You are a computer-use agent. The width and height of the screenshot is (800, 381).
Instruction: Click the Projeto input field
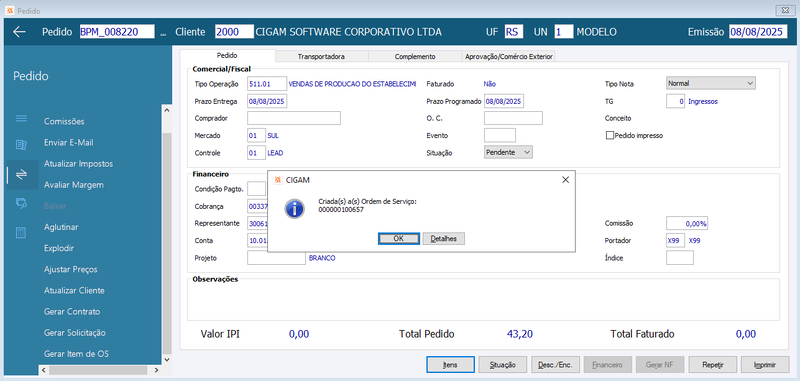277,258
